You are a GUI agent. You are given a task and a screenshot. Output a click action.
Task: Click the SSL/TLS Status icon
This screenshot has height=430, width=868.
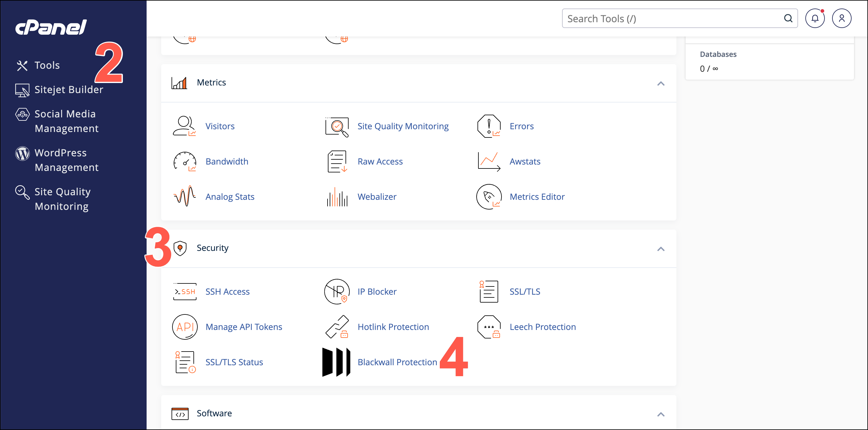pyautogui.click(x=185, y=362)
